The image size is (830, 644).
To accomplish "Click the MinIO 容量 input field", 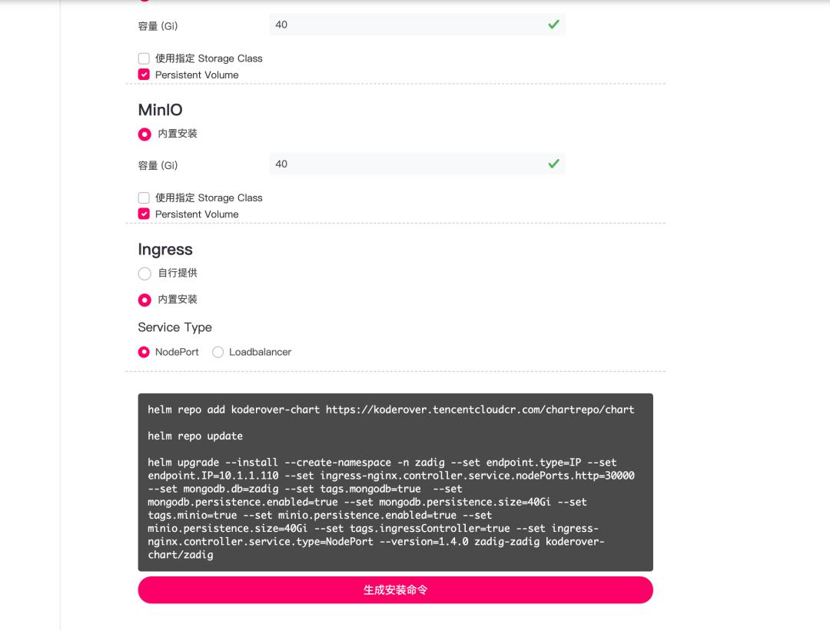I will pyautogui.click(x=417, y=164).
